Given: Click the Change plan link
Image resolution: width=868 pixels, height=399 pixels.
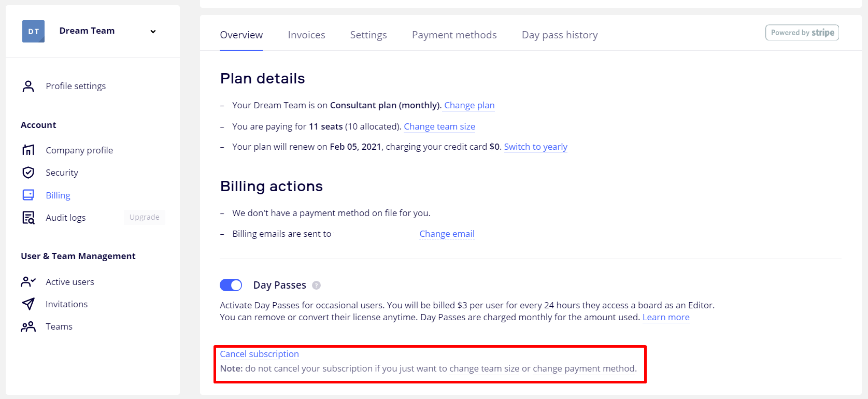Looking at the screenshot, I should click(469, 105).
